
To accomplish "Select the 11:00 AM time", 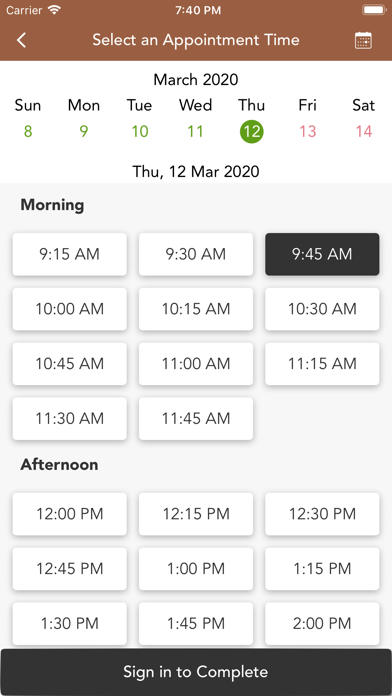I will pos(196,364).
